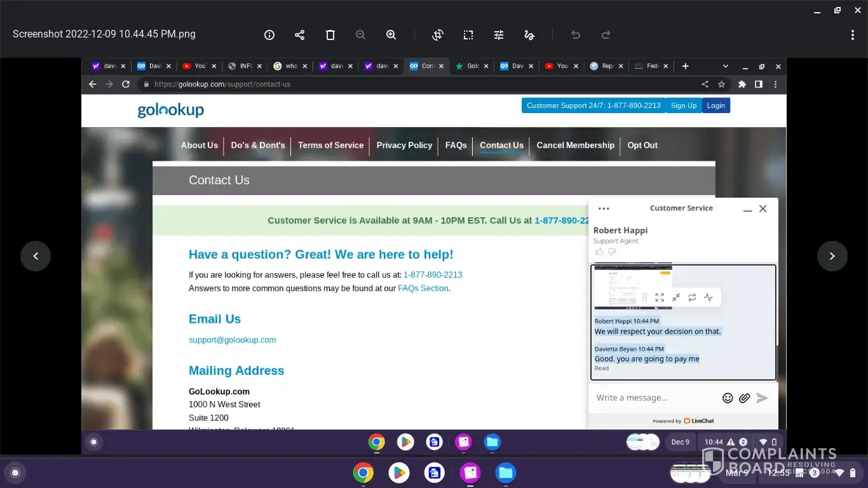The height and width of the screenshot is (488, 868).
Task: Open the Mar 9 calendar date
Action: tap(737, 473)
